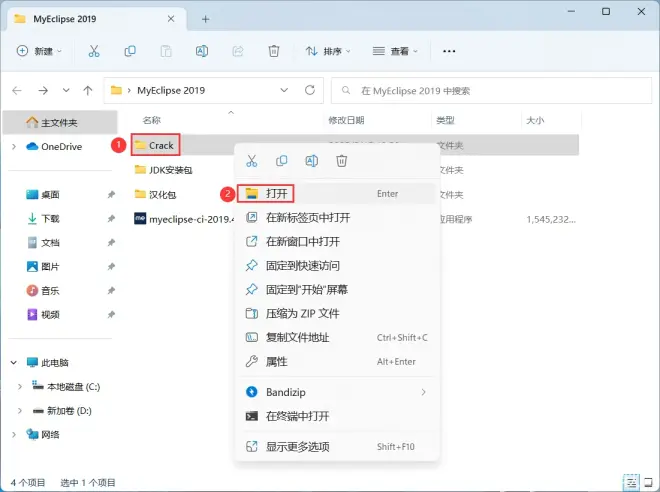The width and height of the screenshot is (660, 492).
Task: Pin icon next to 视频
Action: point(111,314)
